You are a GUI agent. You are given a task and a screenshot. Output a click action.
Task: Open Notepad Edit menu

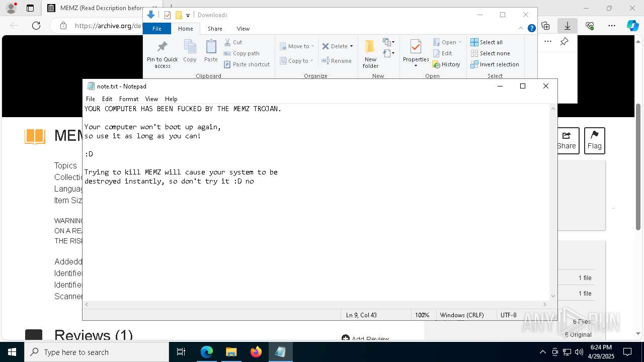[x=107, y=99]
